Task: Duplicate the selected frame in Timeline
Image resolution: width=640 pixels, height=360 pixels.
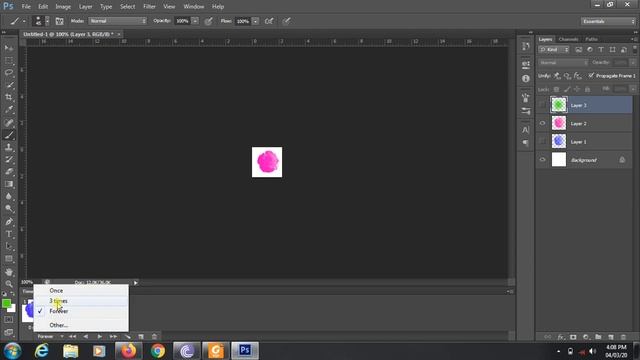Action: coord(141,337)
